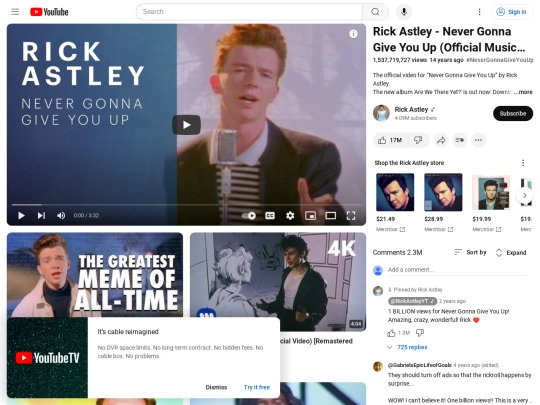Save video to playlist
Viewport: 540px width, 405px height.
460,140
